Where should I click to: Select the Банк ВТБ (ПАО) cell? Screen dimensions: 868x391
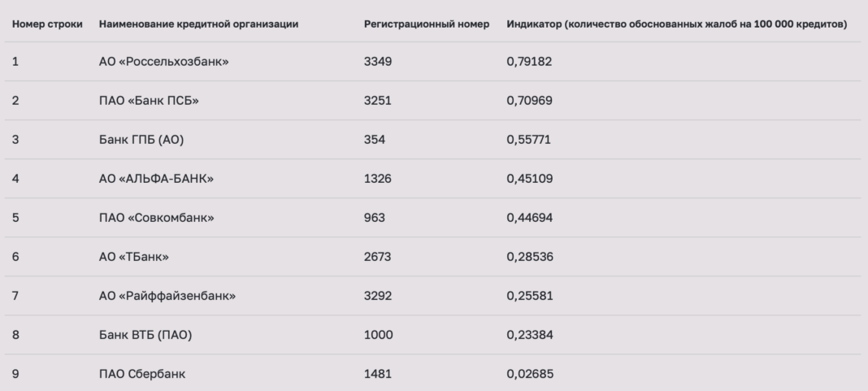tap(145, 335)
